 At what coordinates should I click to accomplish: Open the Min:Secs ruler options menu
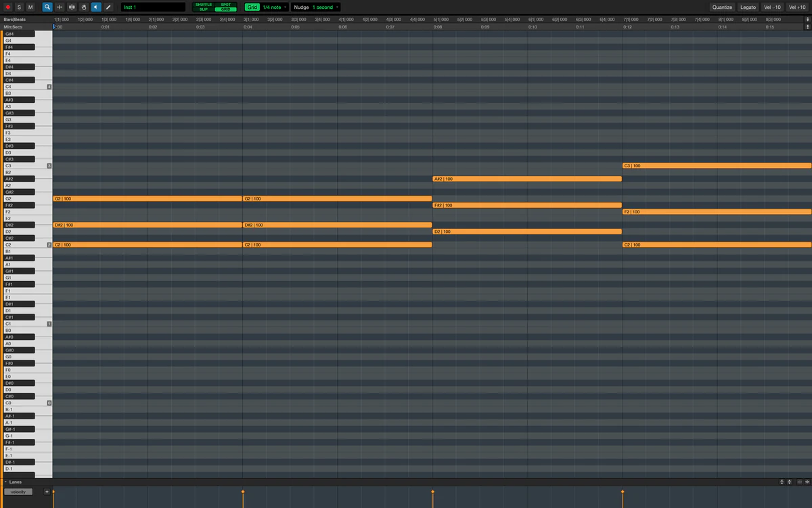coord(807,26)
